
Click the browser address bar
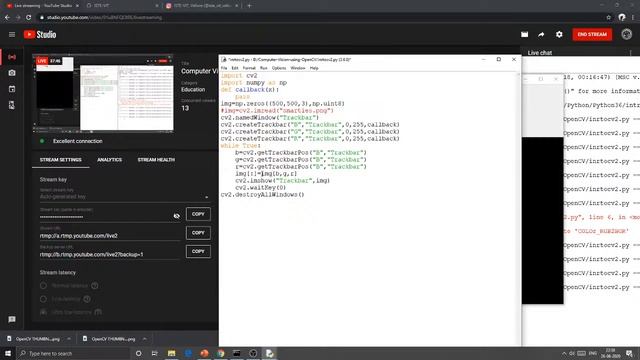point(322,18)
